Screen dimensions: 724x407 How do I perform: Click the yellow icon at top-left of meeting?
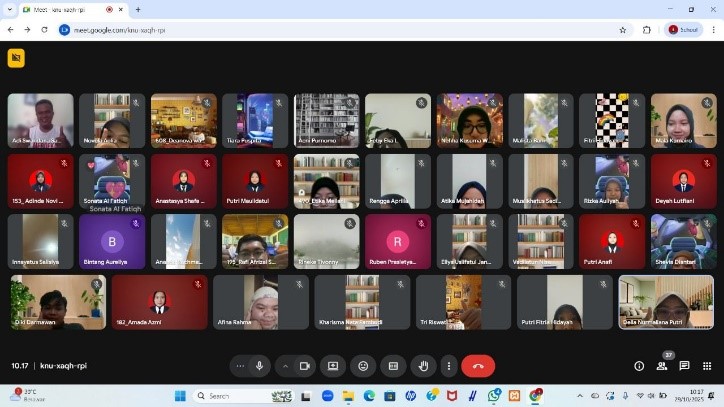pyautogui.click(x=15, y=58)
